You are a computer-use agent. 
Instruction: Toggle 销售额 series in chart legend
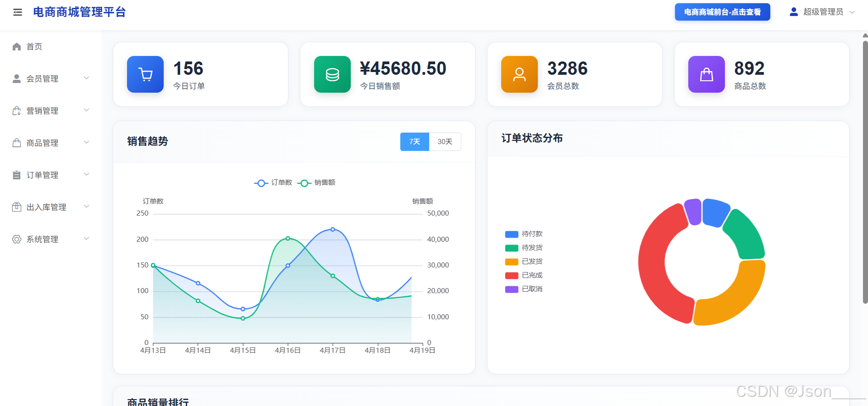coord(316,183)
